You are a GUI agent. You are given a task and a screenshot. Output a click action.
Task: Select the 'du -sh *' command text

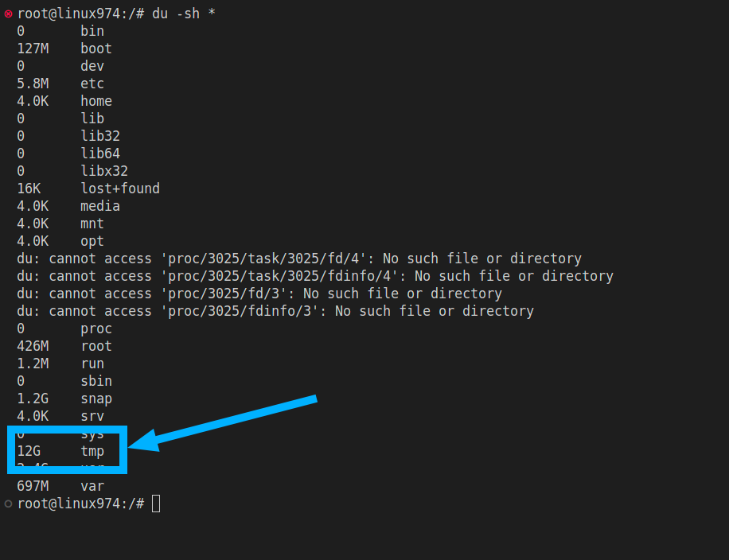click(183, 14)
